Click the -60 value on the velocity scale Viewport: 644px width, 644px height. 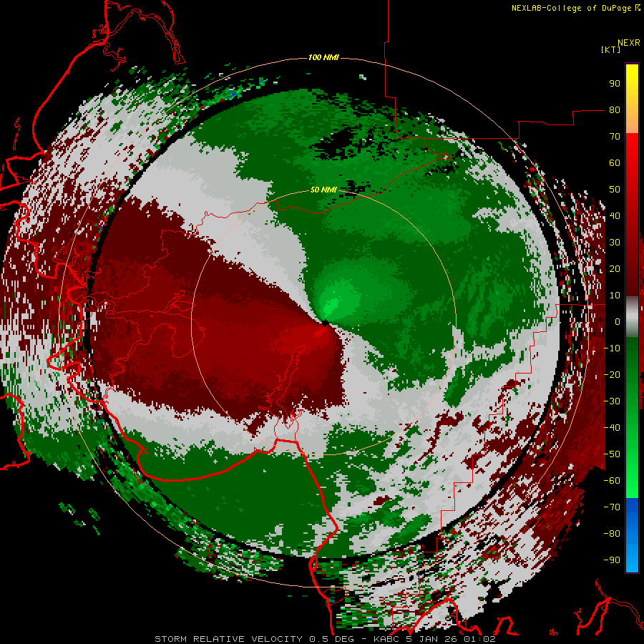pos(612,481)
